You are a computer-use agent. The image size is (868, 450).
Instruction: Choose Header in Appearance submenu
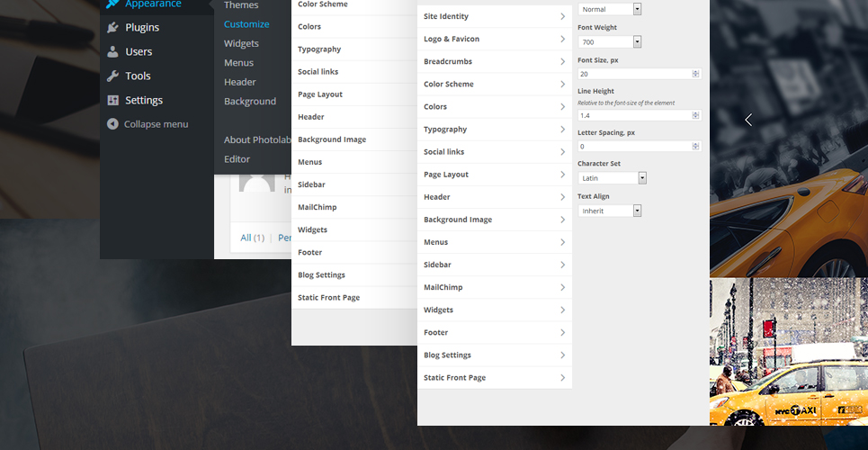point(239,82)
